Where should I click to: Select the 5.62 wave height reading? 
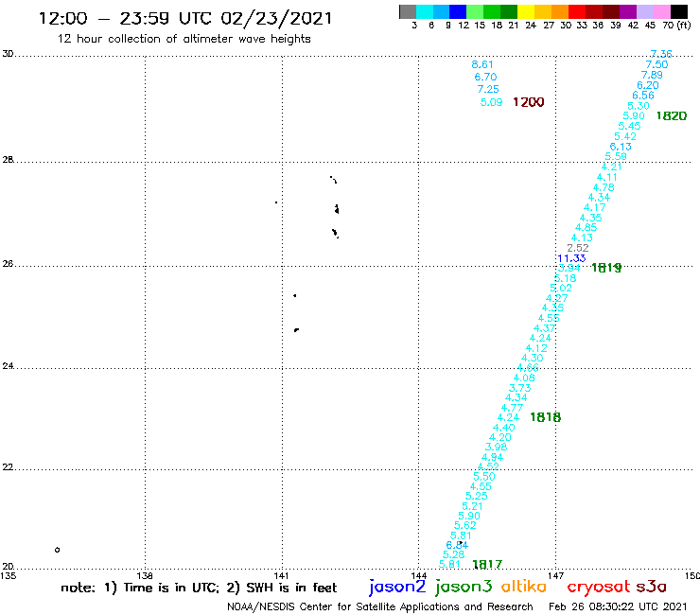tap(465, 526)
